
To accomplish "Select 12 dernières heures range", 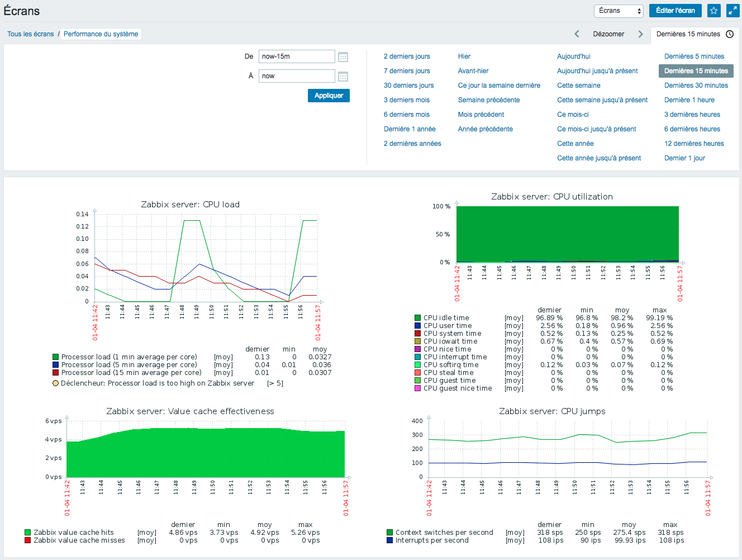I will (694, 144).
